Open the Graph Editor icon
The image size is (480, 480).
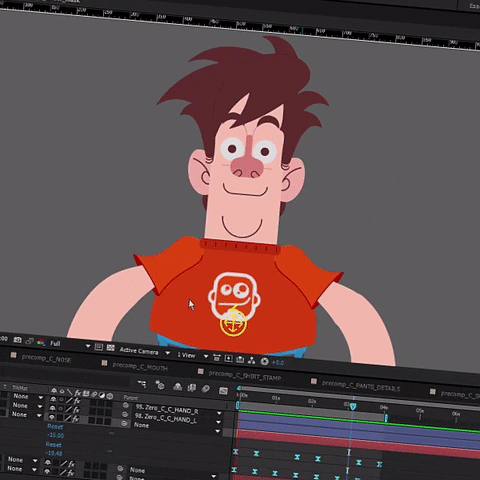point(223,390)
